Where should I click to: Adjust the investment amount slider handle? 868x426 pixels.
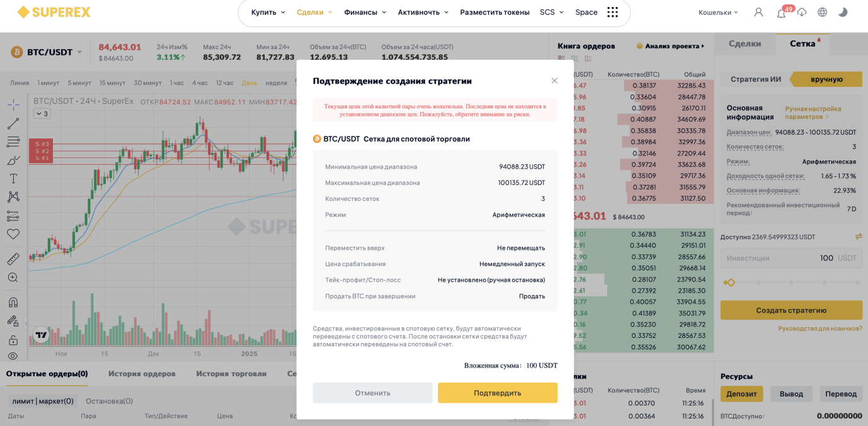click(729, 283)
